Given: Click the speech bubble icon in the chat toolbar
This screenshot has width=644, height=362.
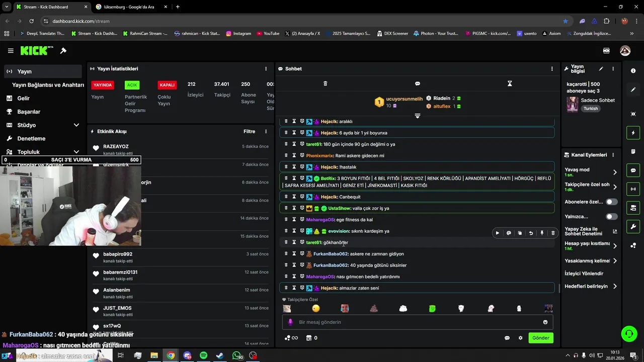Looking at the screenshot, I should [417, 83].
